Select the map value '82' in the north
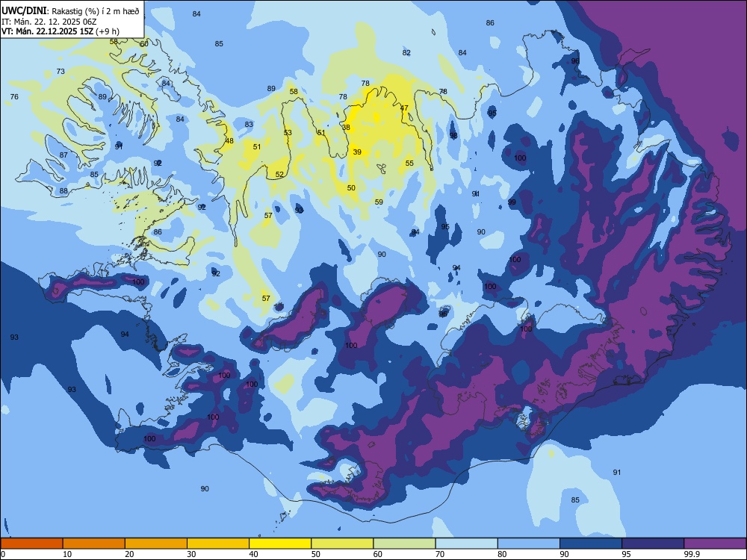Screen dimensions: 747x560 (406, 53)
